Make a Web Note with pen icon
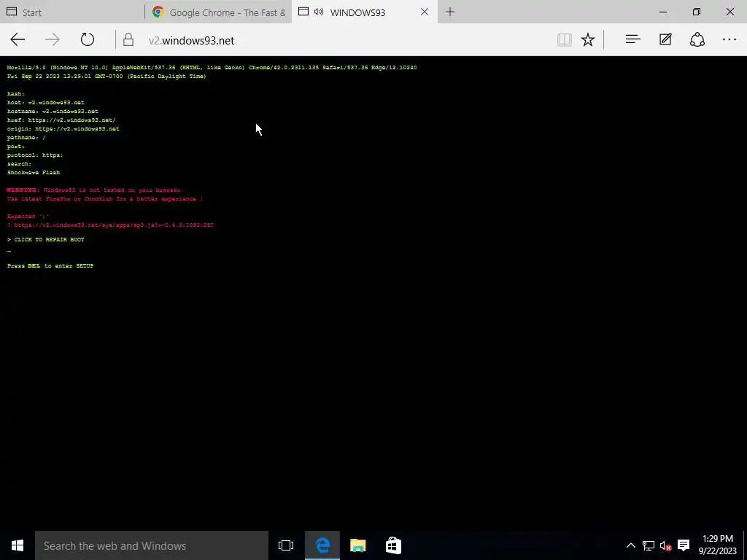The height and width of the screenshot is (560, 747). (665, 40)
